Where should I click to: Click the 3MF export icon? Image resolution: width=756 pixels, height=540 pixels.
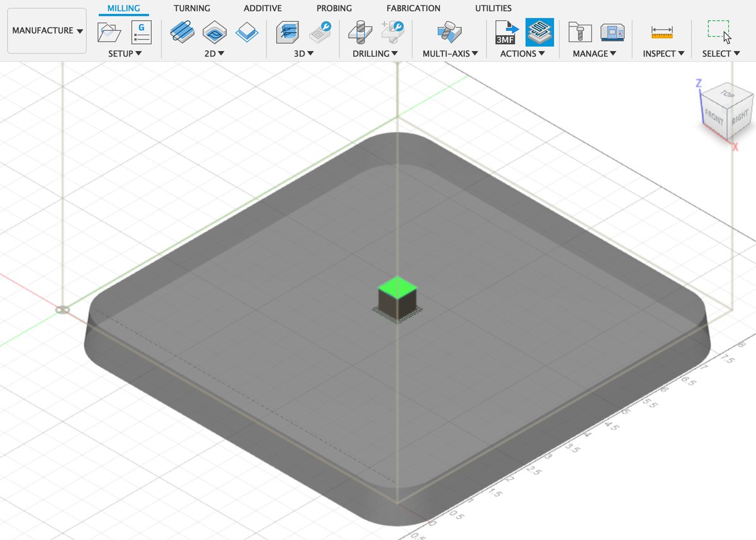click(506, 32)
